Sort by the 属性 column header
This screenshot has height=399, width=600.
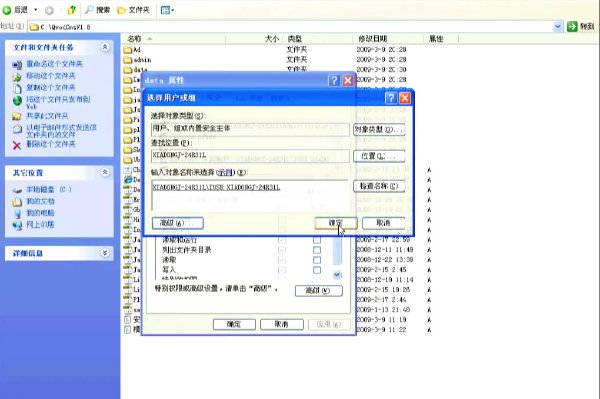[x=441, y=39]
